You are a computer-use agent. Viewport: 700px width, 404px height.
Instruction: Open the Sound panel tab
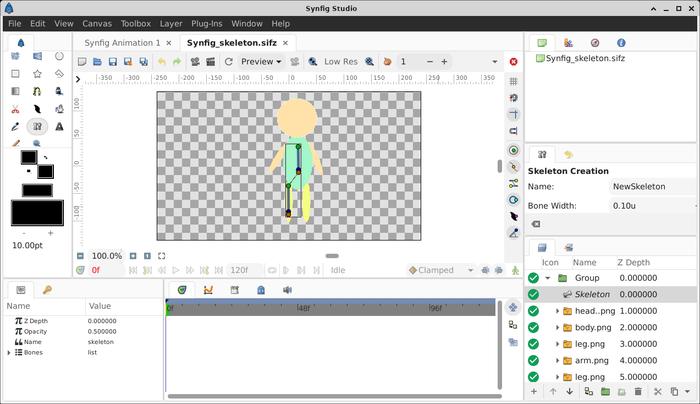[x=288, y=290]
